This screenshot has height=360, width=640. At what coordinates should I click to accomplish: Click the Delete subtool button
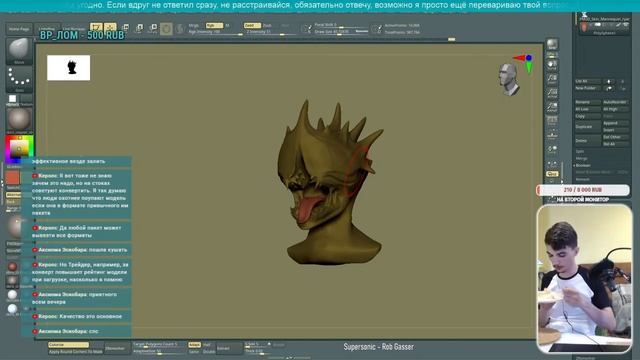click(x=587, y=141)
